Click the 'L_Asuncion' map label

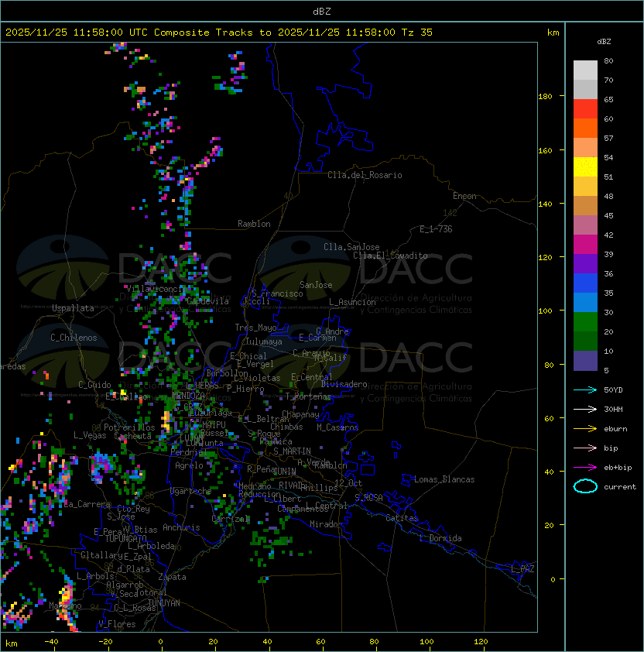[x=352, y=302]
